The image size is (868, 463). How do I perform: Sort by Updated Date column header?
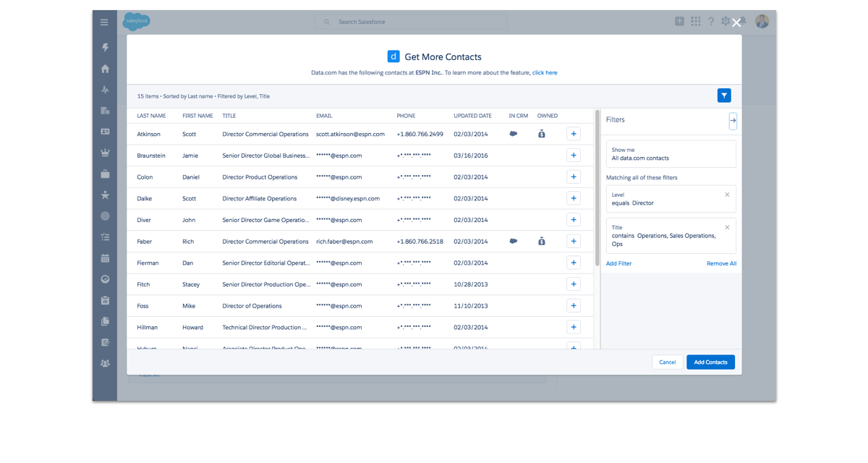[x=472, y=116]
